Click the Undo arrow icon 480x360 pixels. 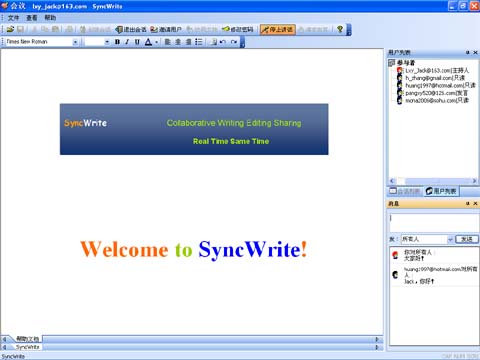pos(223,42)
